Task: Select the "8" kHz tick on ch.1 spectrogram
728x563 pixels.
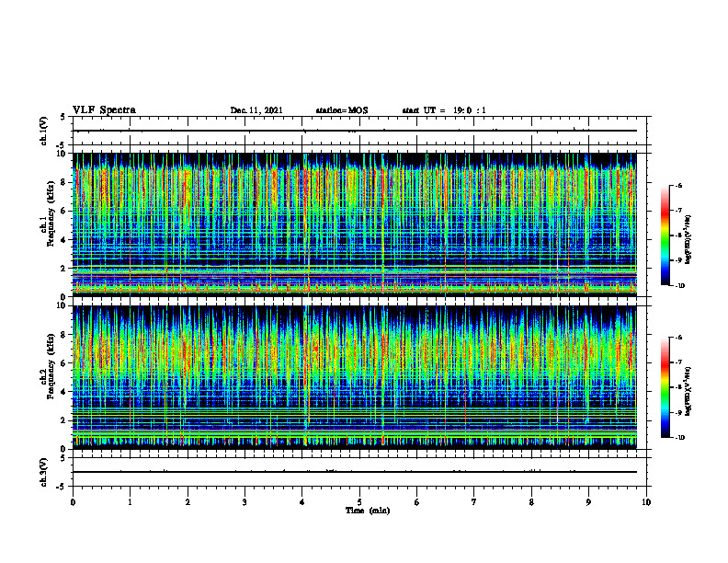Action: (63, 182)
